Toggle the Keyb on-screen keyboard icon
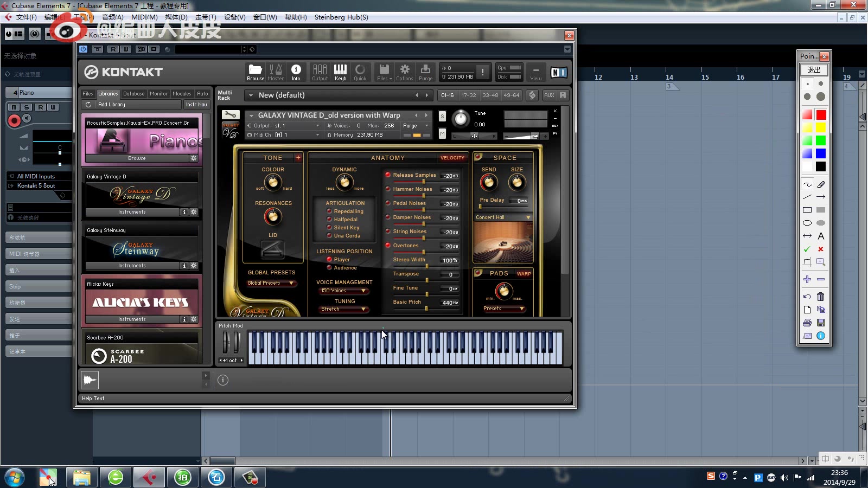The image size is (868, 488). click(340, 72)
